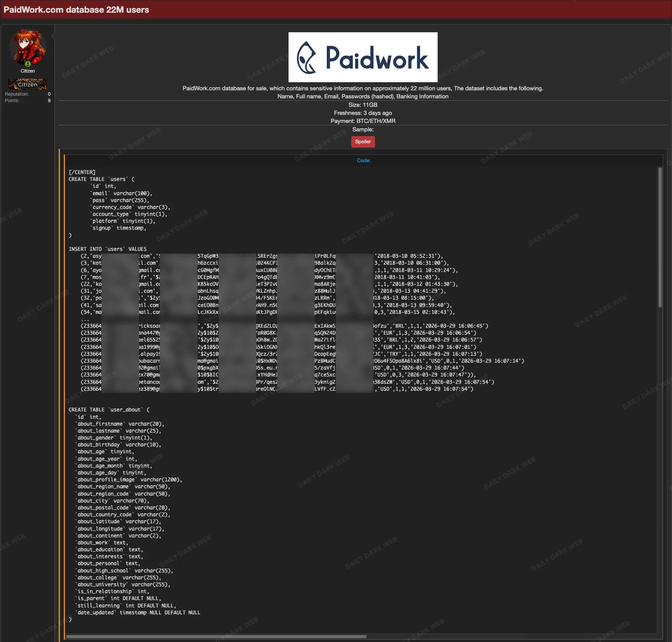Click the 'CREATE TABLE `user_about`' line
The image size is (672, 642).
[109, 410]
